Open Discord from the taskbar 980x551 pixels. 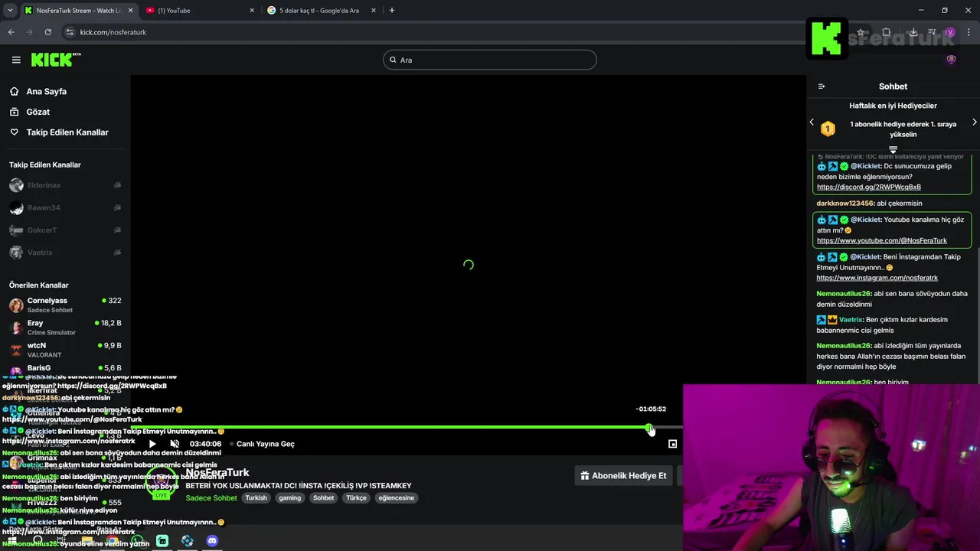212,541
